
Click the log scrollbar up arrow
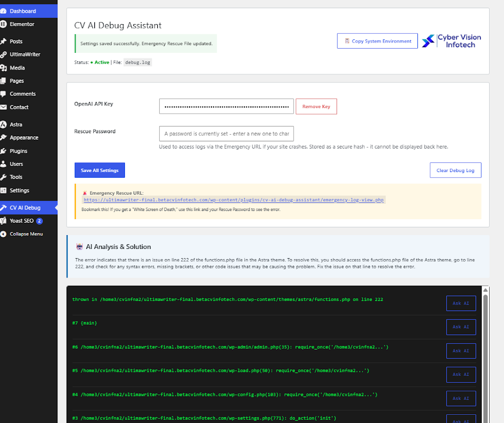pos(486,290)
